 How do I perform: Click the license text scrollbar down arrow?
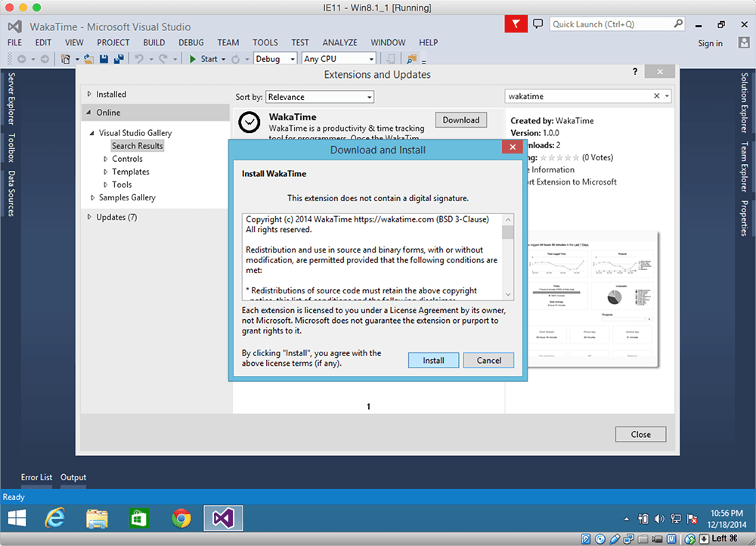click(x=508, y=294)
